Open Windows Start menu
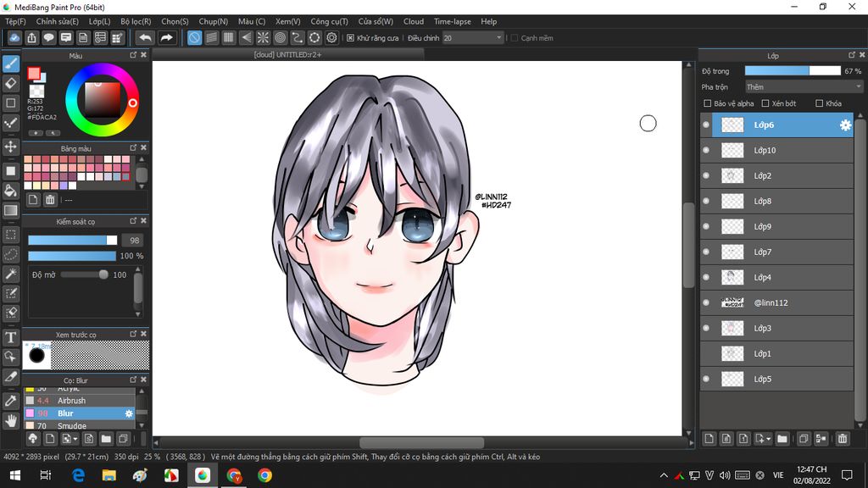 [15, 475]
